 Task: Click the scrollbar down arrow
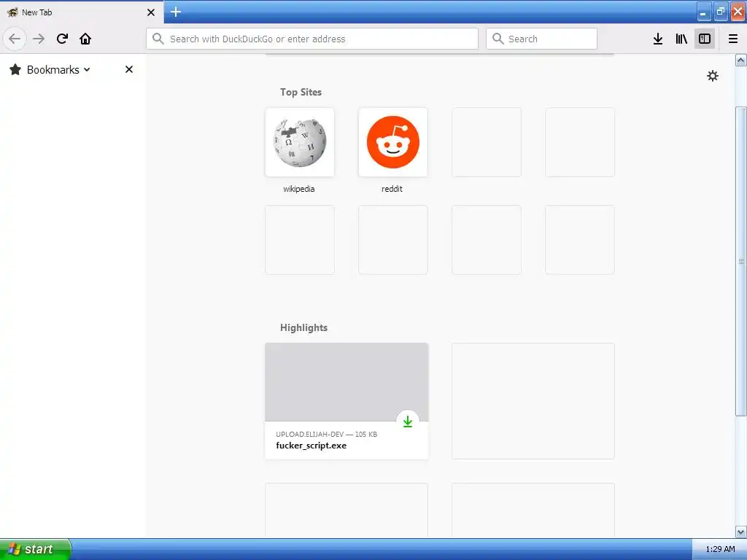click(x=740, y=532)
